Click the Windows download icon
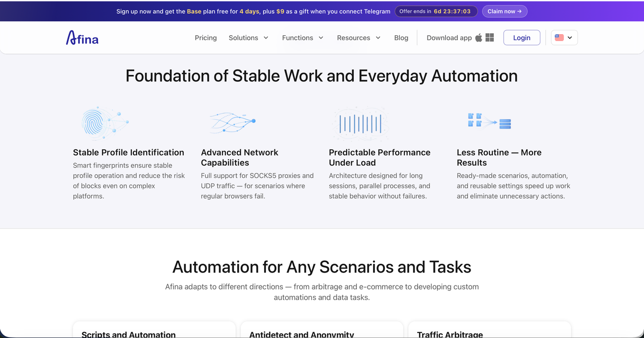 489,38
